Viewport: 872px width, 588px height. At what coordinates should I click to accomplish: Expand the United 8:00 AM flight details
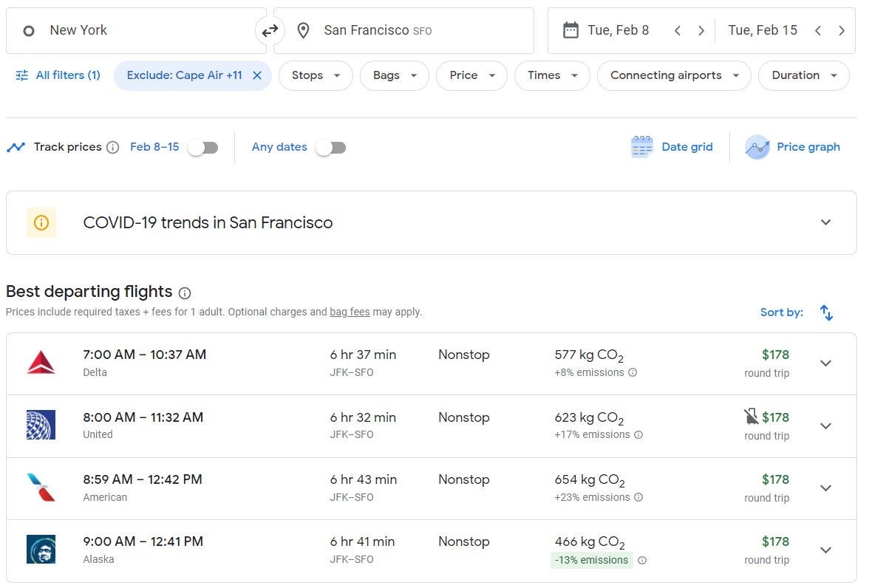tap(826, 425)
